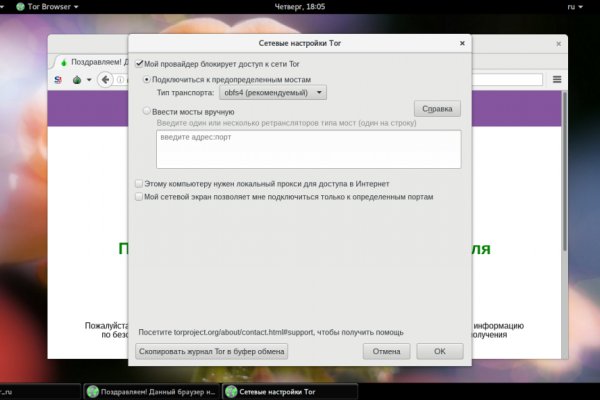
Task: Click 'Скопировать журнал Tor в буфер обмена'
Action: tap(211, 351)
